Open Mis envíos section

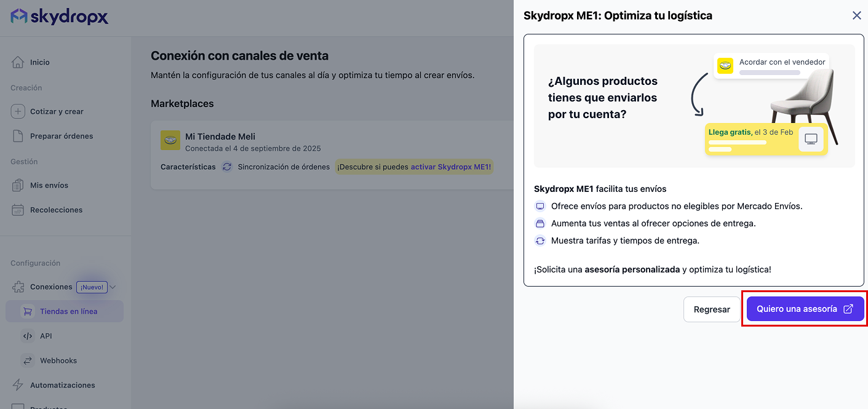coord(49,185)
